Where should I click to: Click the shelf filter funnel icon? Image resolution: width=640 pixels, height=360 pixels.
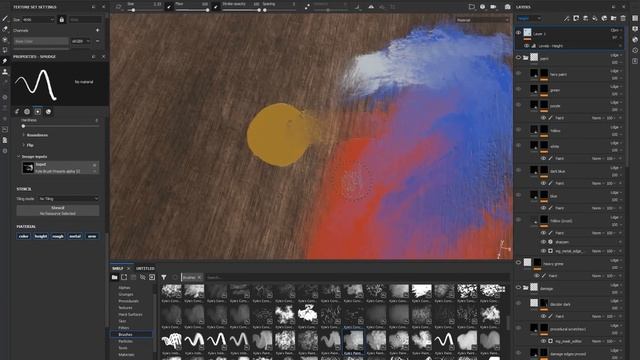[x=164, y=277]
